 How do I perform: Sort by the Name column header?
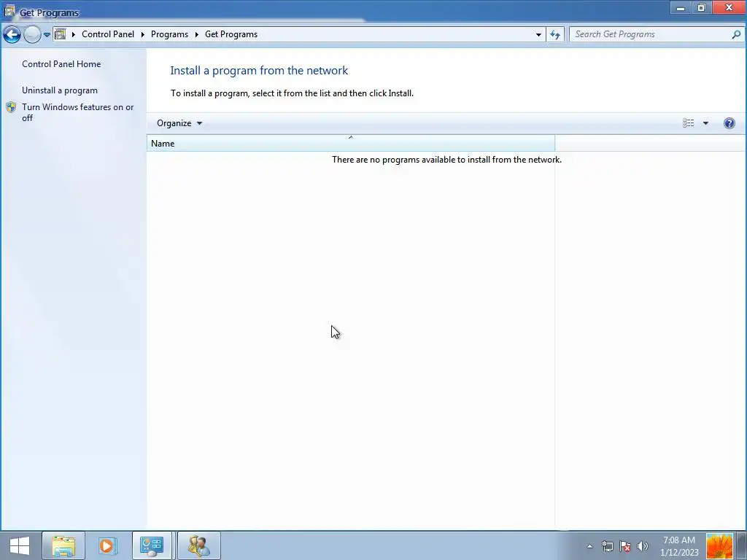tap(351, 144)
